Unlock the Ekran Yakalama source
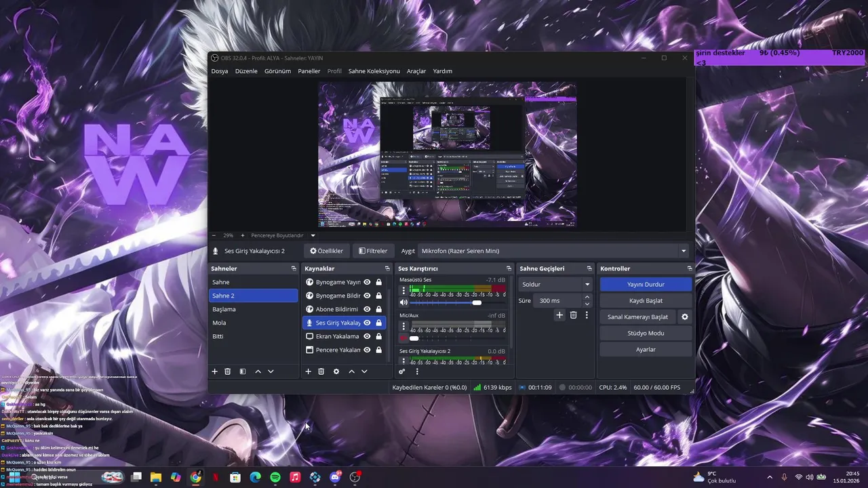This screenshot has height=488, width=868. (x=378, y=336)
